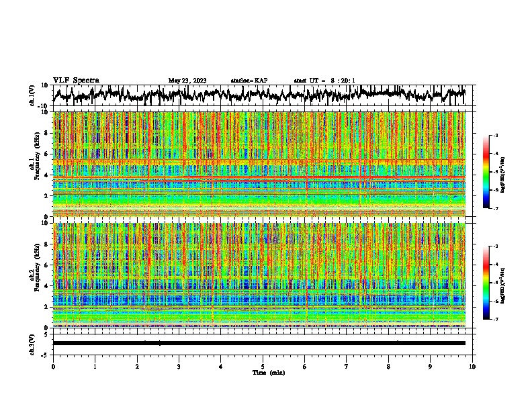Click the ch.1 colorbar "log(PSD)" label

(x=502, y=175)
